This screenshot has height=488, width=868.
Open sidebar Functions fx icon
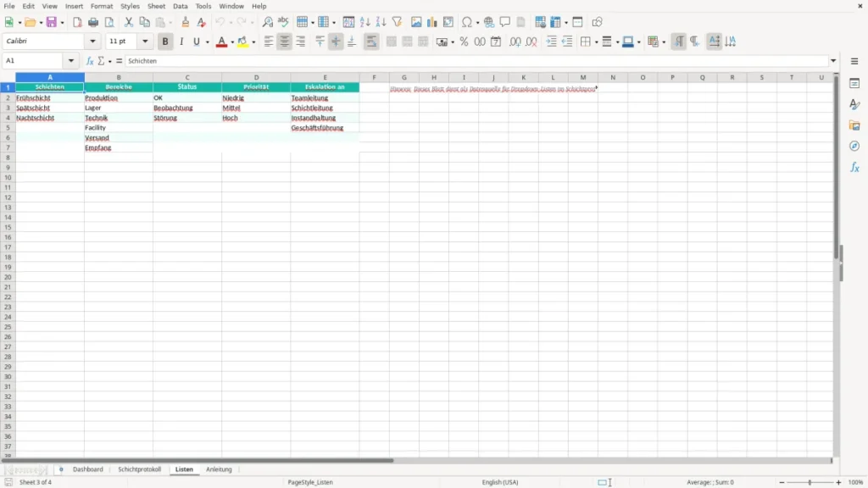pyautogui.click(x=854, y=167)
